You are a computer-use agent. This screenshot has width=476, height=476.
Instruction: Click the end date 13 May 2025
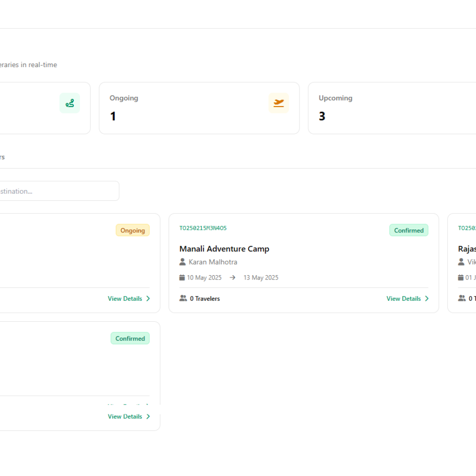pyautogui.click(x=261, y=278)
